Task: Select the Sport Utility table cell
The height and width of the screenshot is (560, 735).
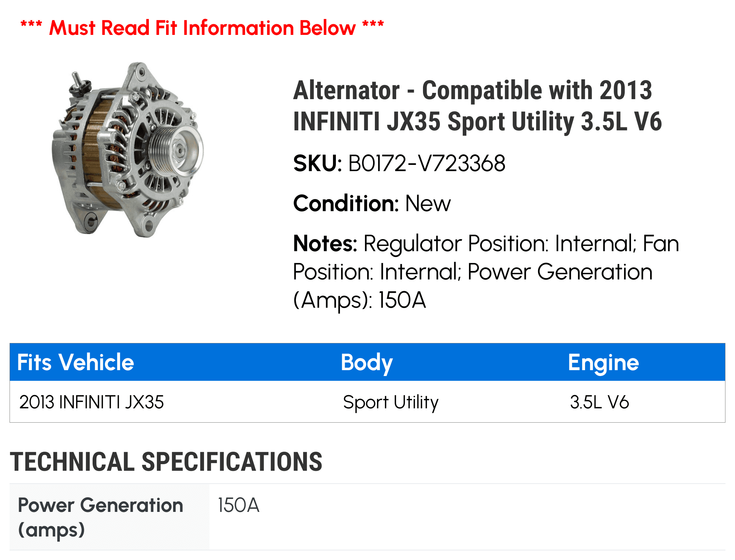Action: [390, 402]
